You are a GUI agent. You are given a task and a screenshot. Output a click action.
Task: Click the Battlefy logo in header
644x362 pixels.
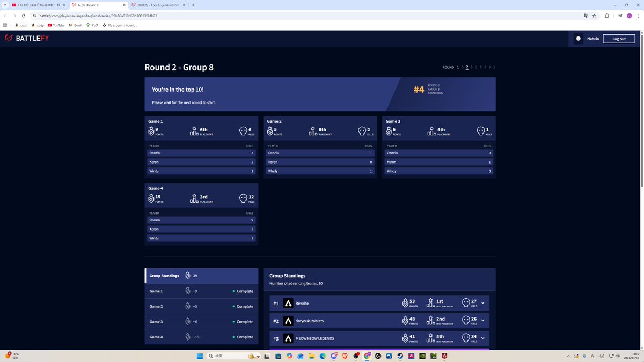coord(27,39)
